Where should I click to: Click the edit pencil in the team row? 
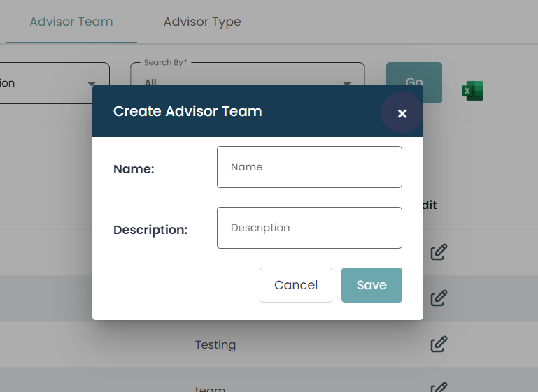click(x=439, y=387)
